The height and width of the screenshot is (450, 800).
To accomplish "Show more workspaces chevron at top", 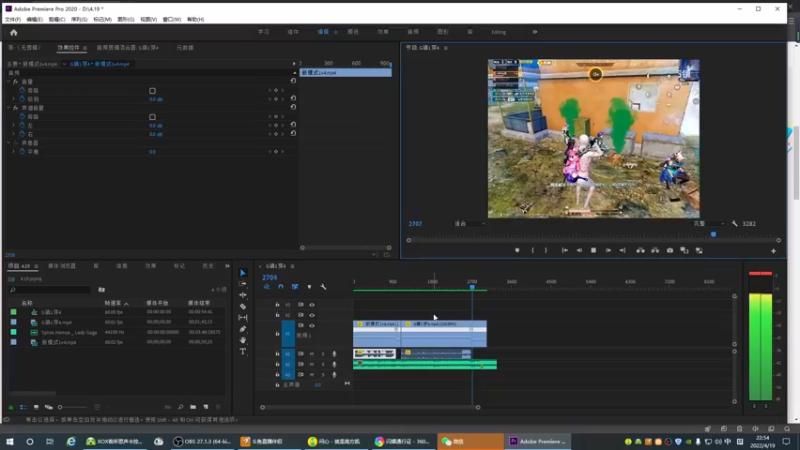I will 535,32.
